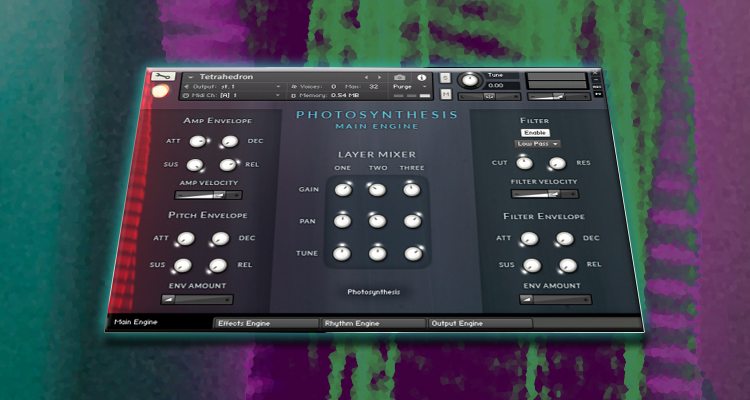This screenshot has height=400, width=750.
Task: Click the layer THREE TUNE knob
Action: (x=413, y=254)
